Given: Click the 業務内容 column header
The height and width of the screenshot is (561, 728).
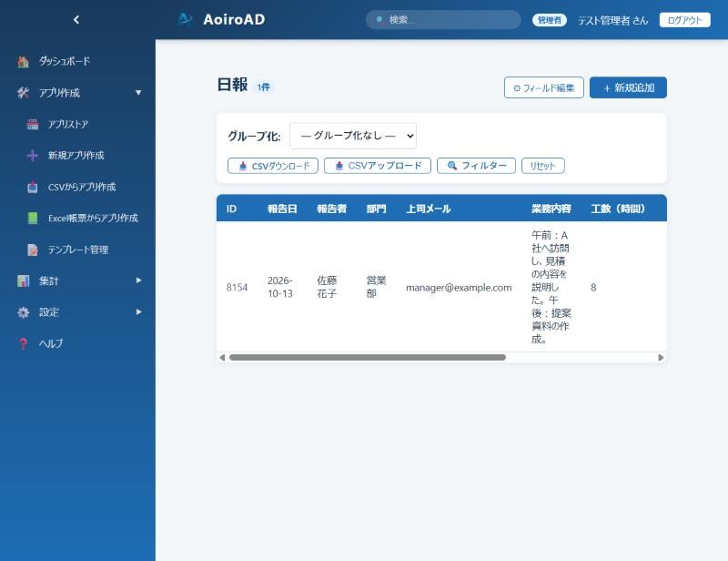Looking at the screenshot, I should pos(551,209).
